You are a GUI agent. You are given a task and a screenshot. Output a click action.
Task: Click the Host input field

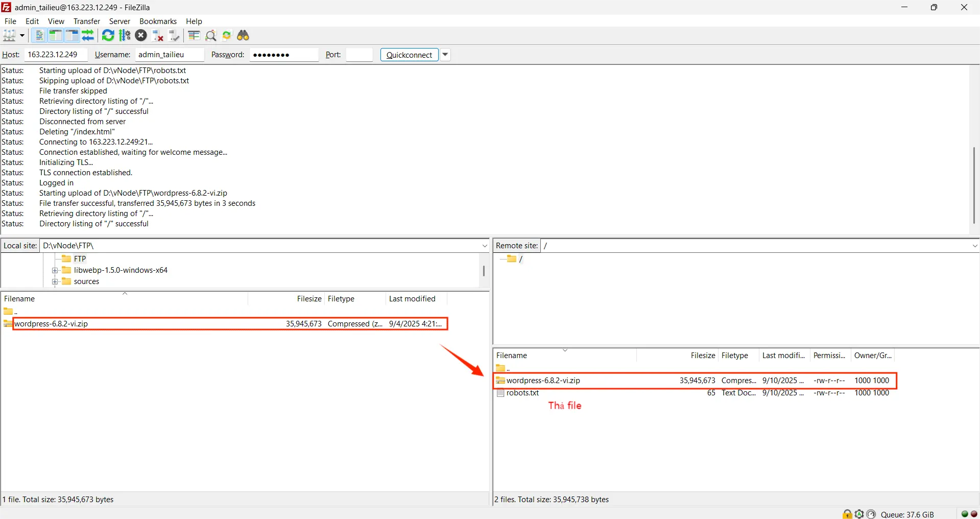[x=56, y=55]
